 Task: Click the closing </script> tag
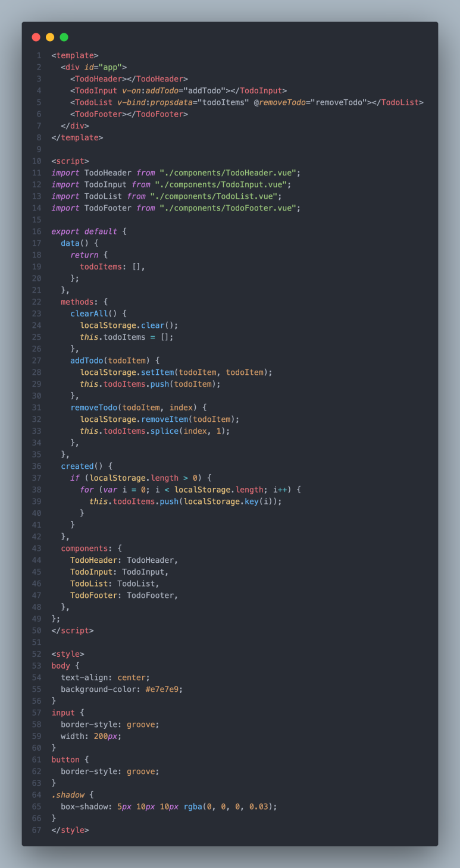coord(73,631)
